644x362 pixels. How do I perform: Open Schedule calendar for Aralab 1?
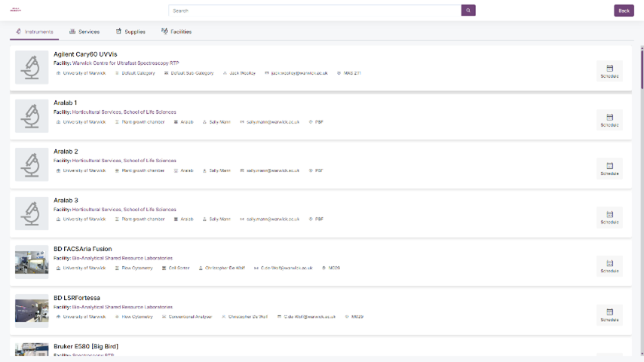click(609, 120)
